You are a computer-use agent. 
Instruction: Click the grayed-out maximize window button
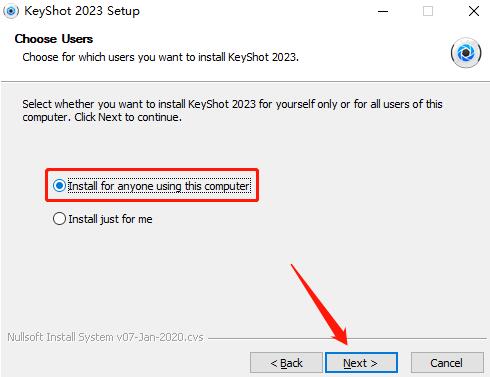click(x=428, y=11)
